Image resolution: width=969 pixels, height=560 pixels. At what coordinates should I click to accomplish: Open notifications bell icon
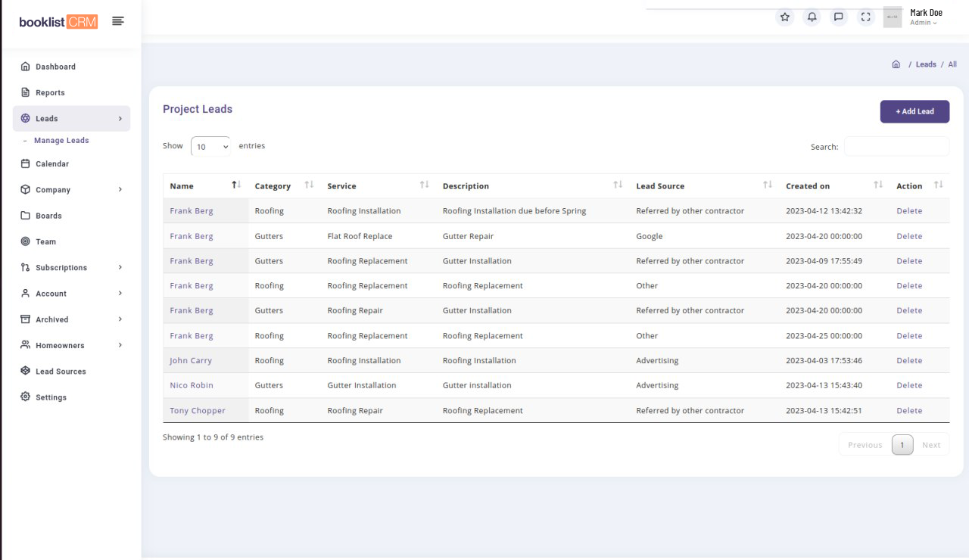tap(812, 17)
